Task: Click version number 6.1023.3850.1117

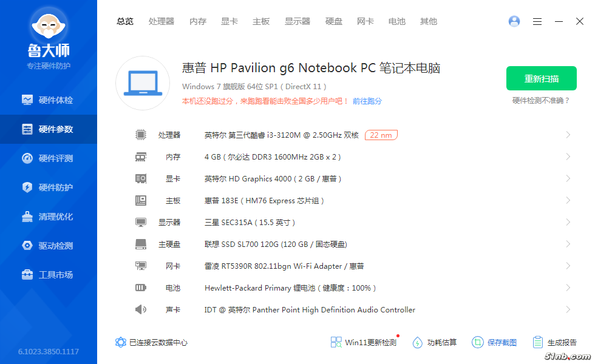Action: [49, 351]
